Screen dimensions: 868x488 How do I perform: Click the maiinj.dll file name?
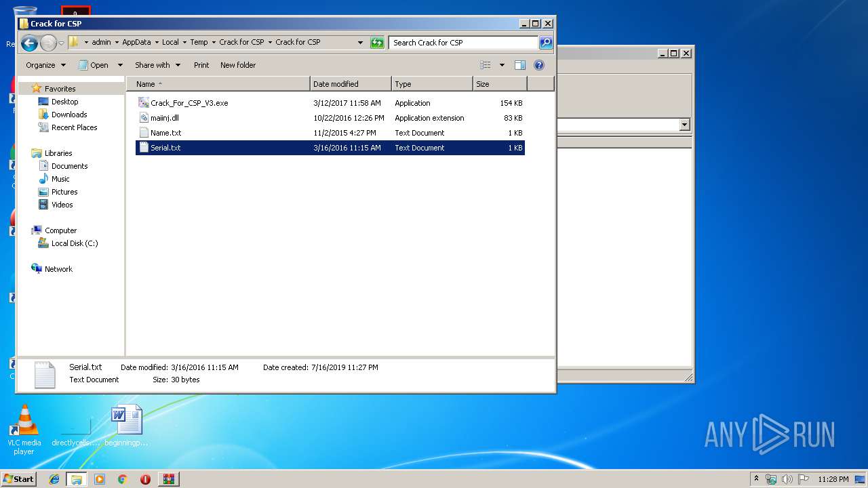[x=165, y=118]
